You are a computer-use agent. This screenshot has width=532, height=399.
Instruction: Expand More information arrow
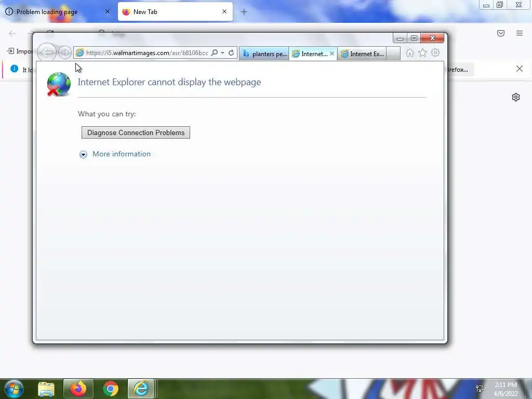(83, 154)
